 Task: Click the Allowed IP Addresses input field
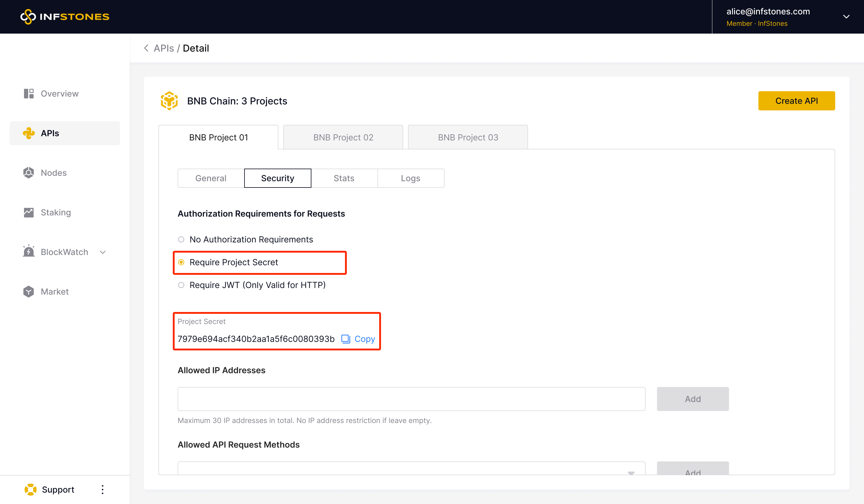(x=411, y=399)
